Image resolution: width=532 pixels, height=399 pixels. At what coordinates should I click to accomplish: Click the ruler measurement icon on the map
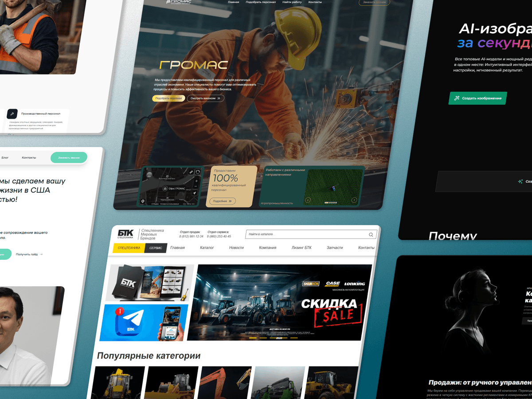tap(191, 172)
